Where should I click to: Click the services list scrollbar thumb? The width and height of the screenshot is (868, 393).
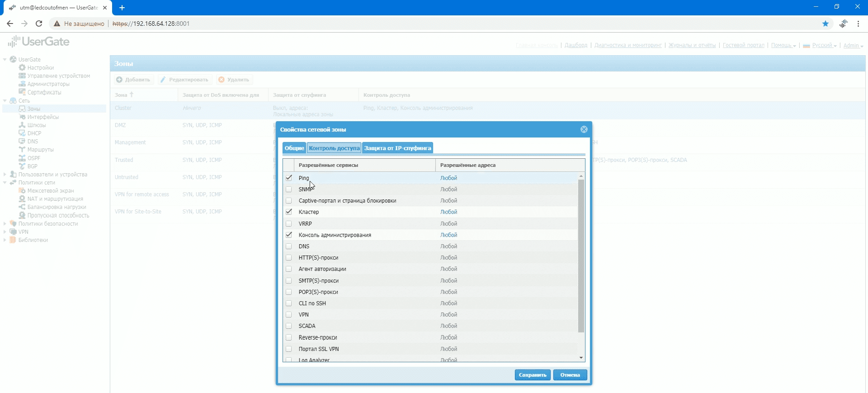581,256
